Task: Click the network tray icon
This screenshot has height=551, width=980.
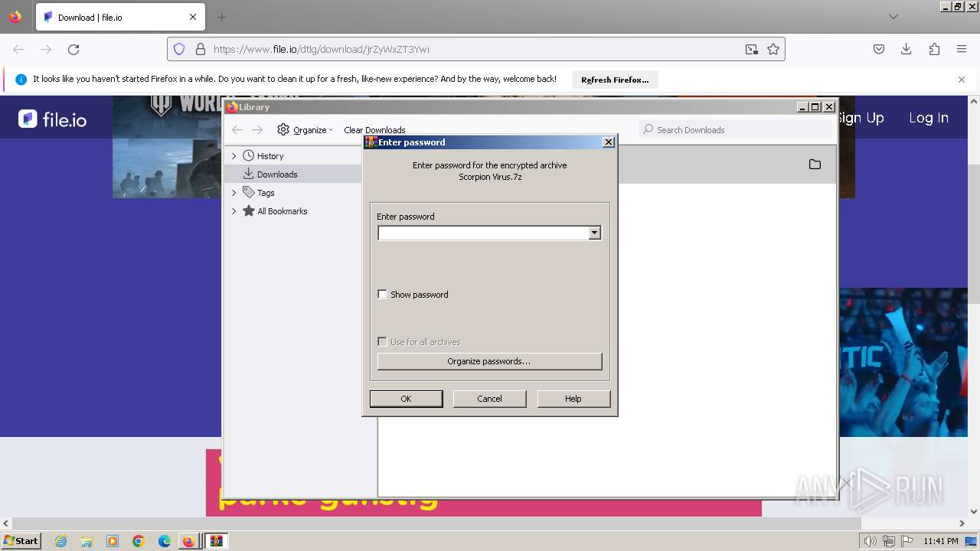Action: [889, 541]
